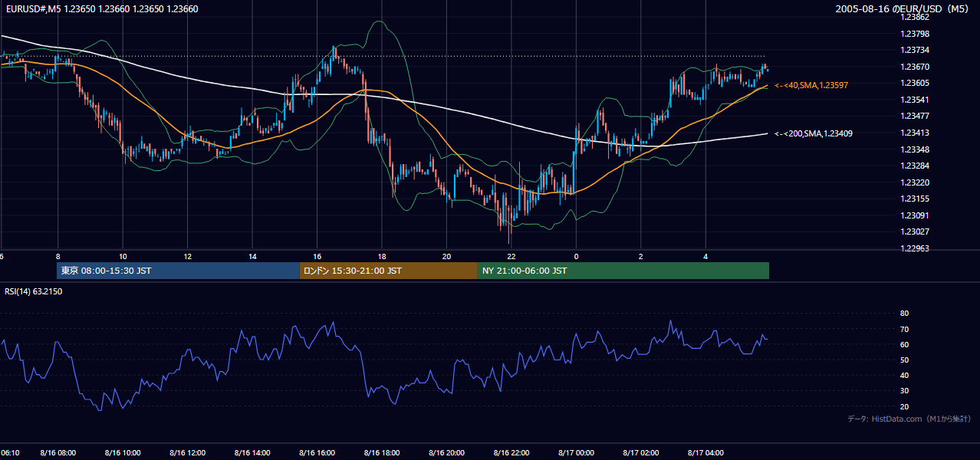Click the 2005-08-16 EUR/USD (M5) title

pos(903,9)
